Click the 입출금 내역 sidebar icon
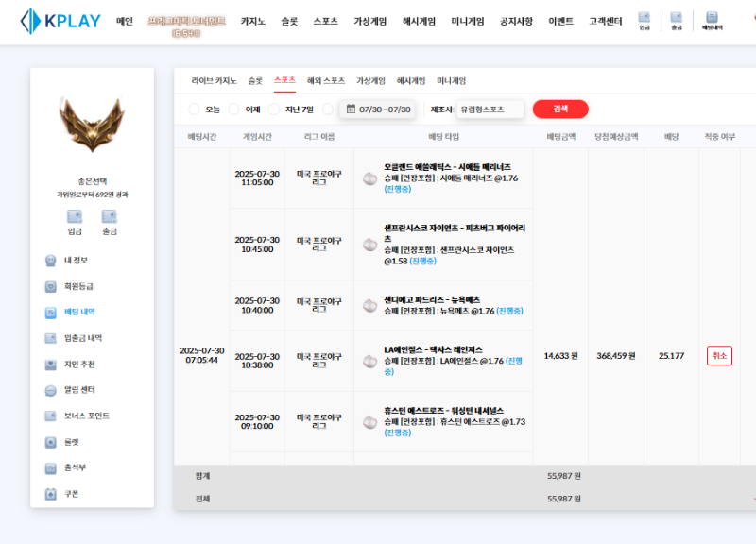The image size is (756, 544). (x=51, y=338)
